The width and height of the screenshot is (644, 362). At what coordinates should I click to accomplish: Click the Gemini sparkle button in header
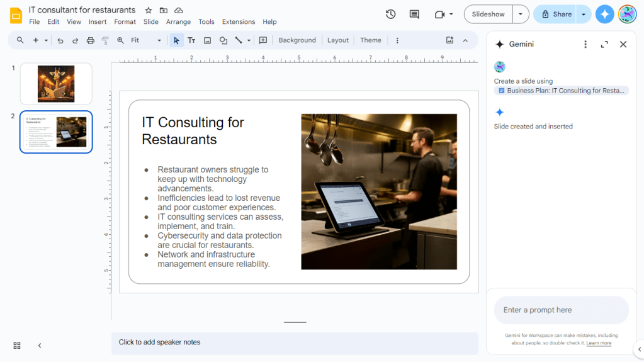[604, 14]
